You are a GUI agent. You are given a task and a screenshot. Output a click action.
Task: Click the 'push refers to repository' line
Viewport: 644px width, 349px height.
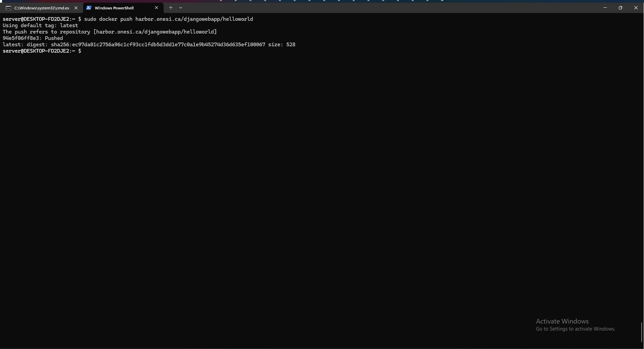coord(110,32)
